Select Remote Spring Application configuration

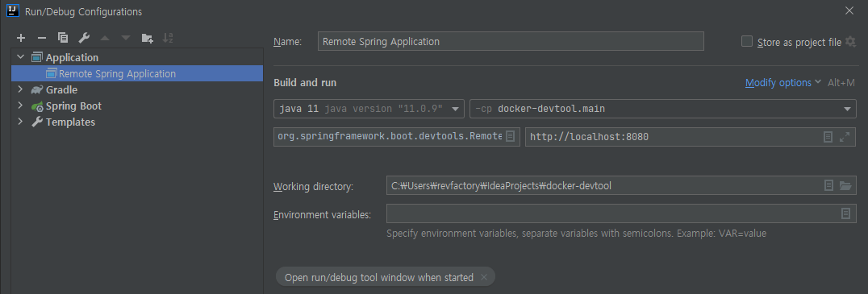pos(136,73)
